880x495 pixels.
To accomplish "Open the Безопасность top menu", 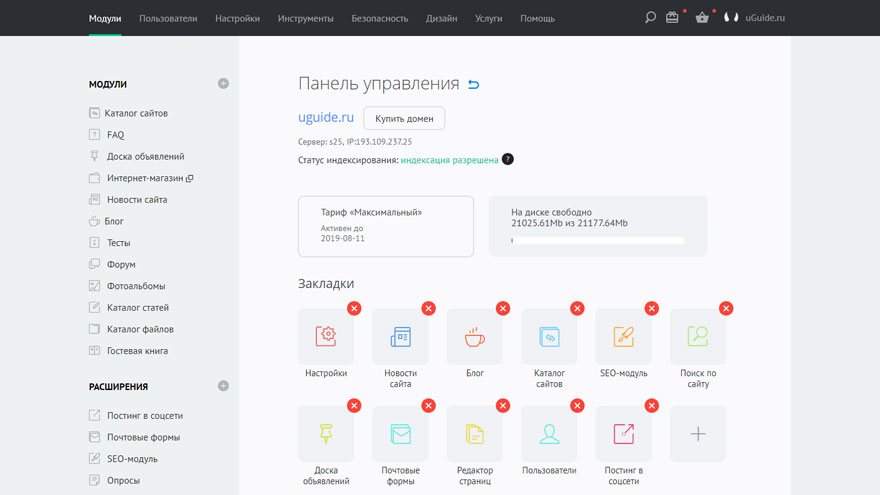I will (x=379, y=18).
